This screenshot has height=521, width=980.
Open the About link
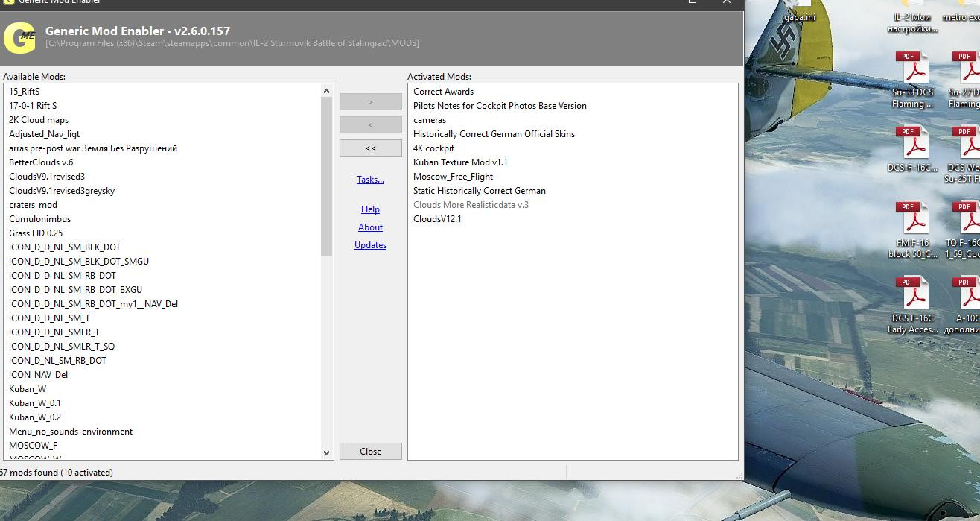tap(370, 227)
